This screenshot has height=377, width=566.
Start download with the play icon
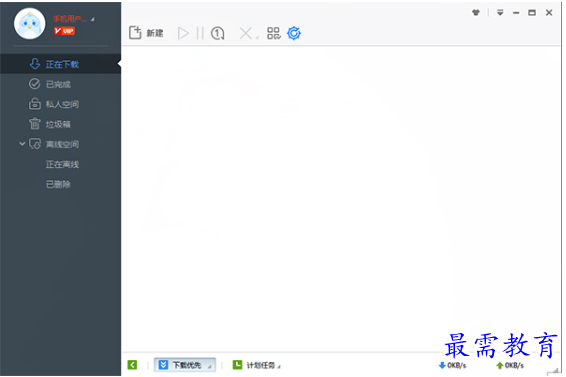coord(183,33)
